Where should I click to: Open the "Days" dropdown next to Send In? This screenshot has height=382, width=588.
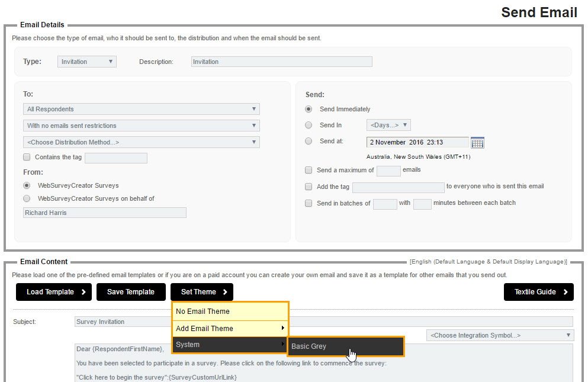388,124
